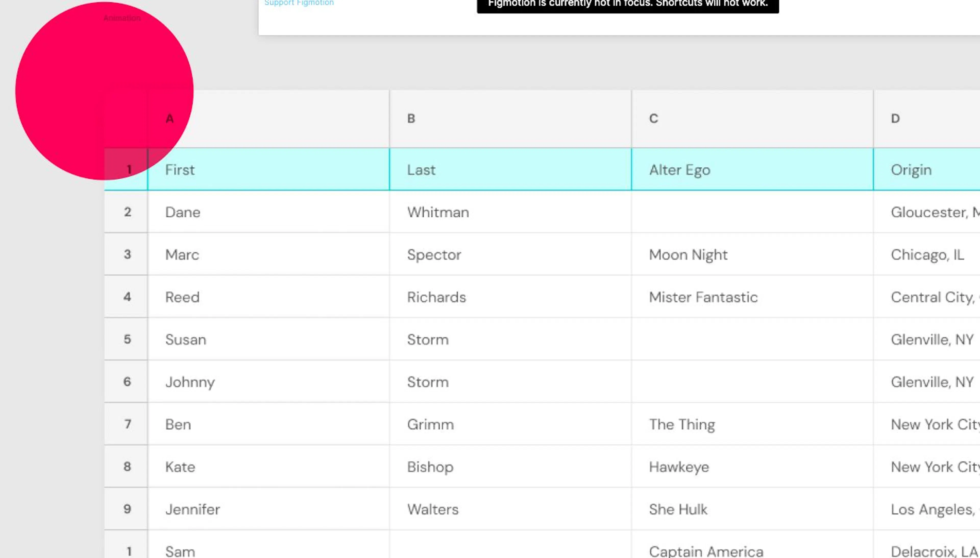This screenshot has width=980, height=558.
Task: Select row 5 header
Action: pyautogui.click(x=126, y=339)
